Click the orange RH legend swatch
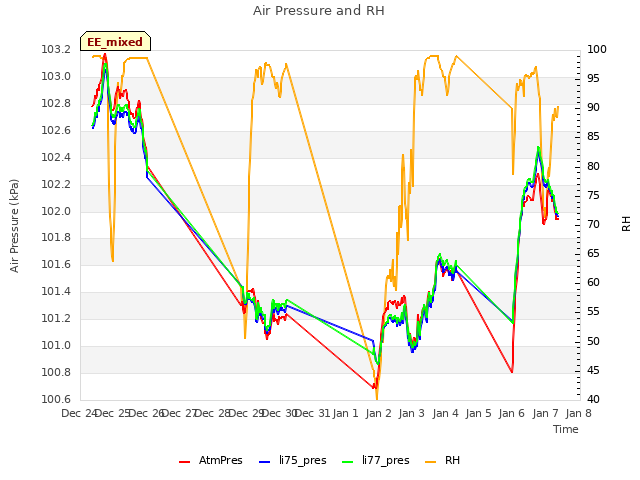The width and height of the screenshot is (640, 480). pyautogui.click(x=431, y=461)
